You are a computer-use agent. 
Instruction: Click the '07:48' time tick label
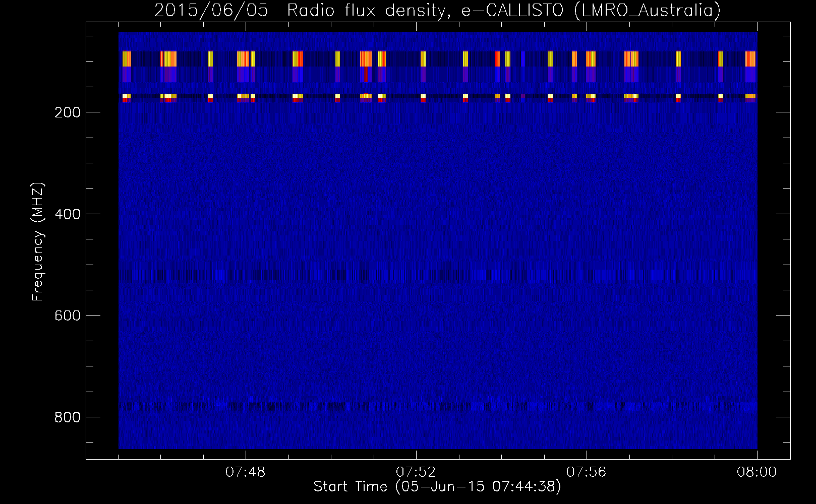tap(245, 472)
